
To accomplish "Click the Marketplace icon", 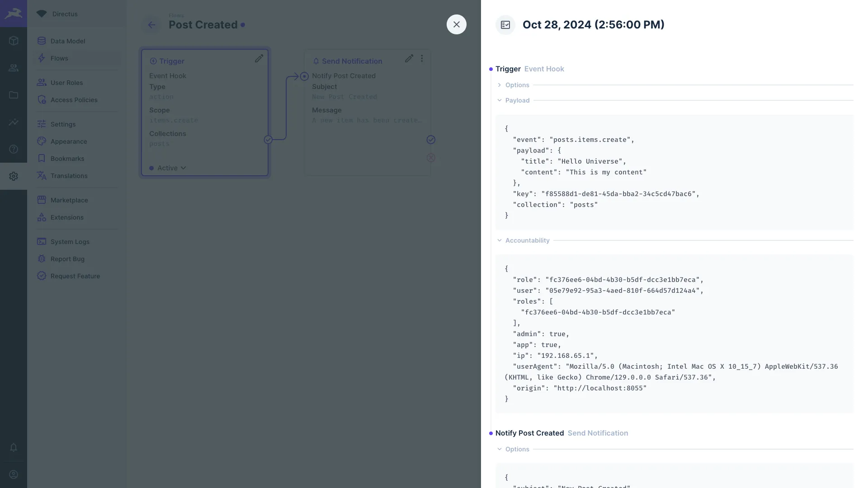I will tap(42, 201).
